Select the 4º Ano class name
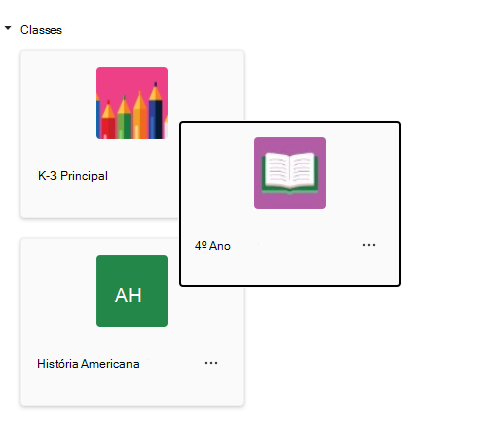 click(213, 246)
